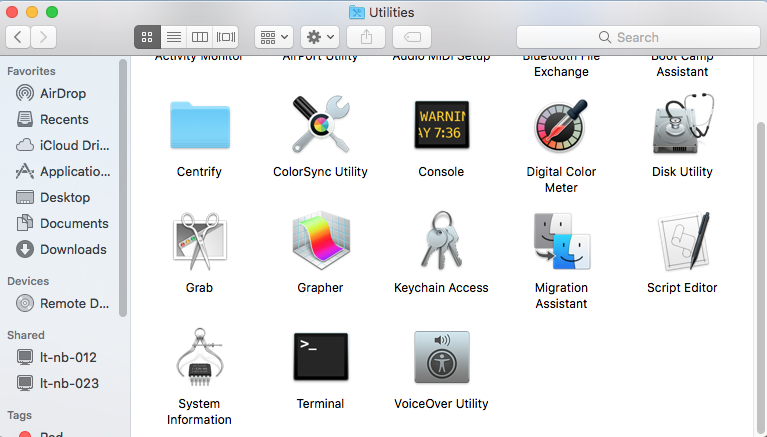Click the Boot Camp Assistant label
Screen dimensions: 767x437
click(x=682, y=65)
